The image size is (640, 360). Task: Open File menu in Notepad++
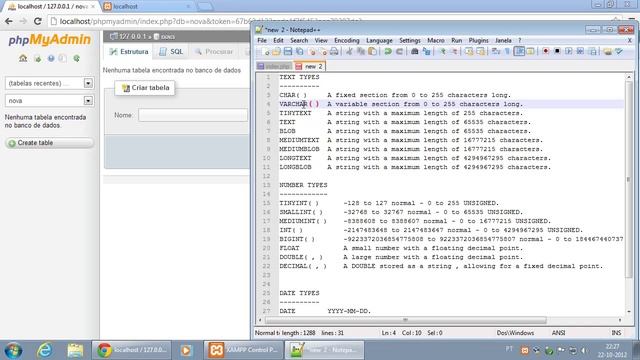[262, 40]
